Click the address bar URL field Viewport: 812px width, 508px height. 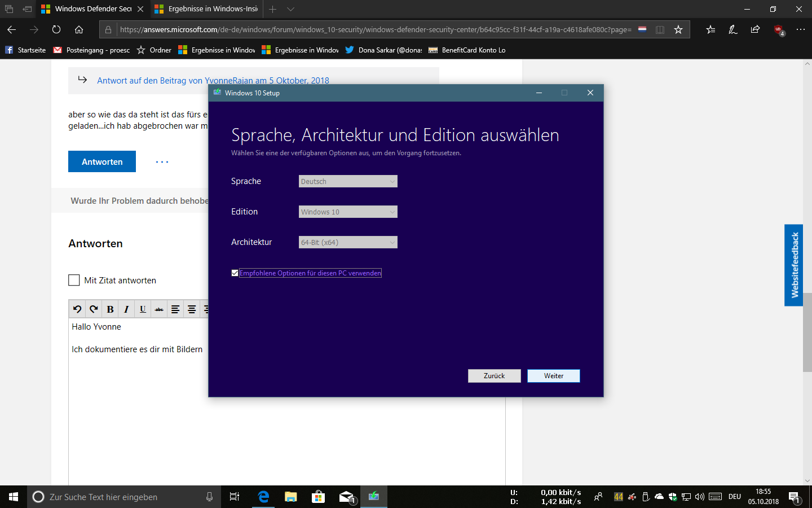375,29
